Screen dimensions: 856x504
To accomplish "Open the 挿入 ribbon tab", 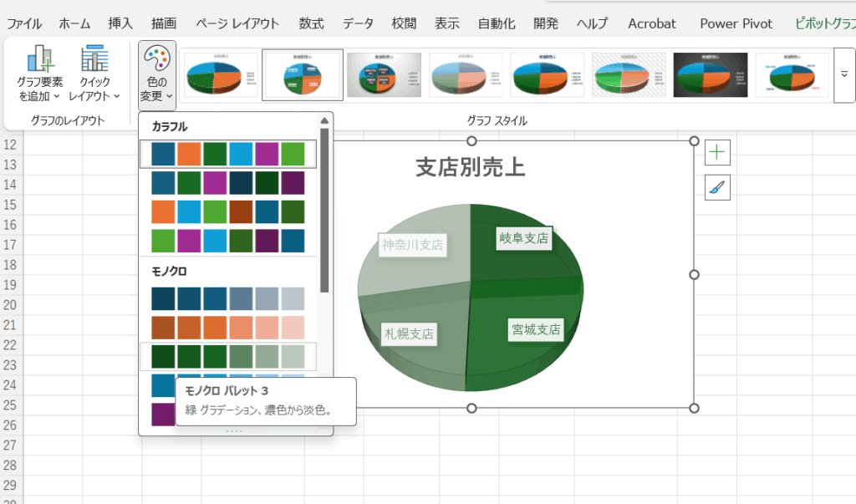I will 120,23.
